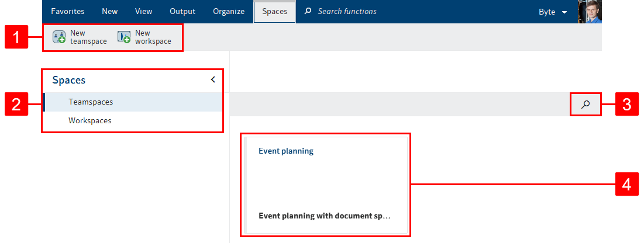Open the Organize tab

[x=229, y=12]
